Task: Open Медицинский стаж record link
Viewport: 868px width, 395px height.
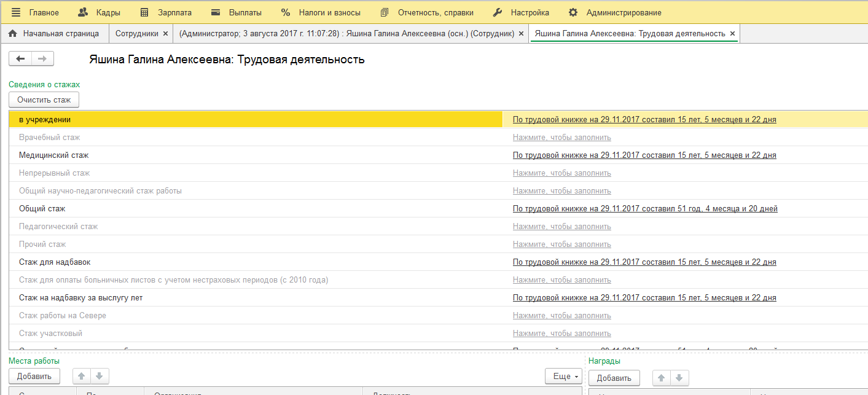Action: tap(644, 155)
